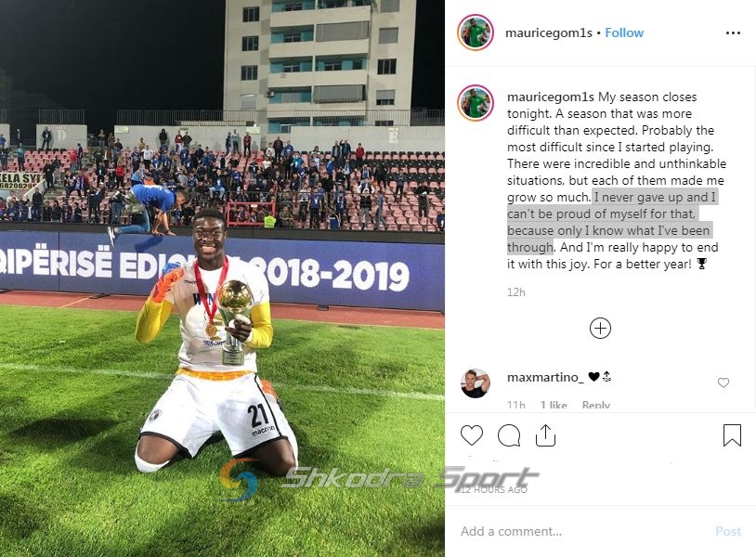
Task: Reply to maxmartino_ comment
Action: pyautogui.click(x=596, y=405)
